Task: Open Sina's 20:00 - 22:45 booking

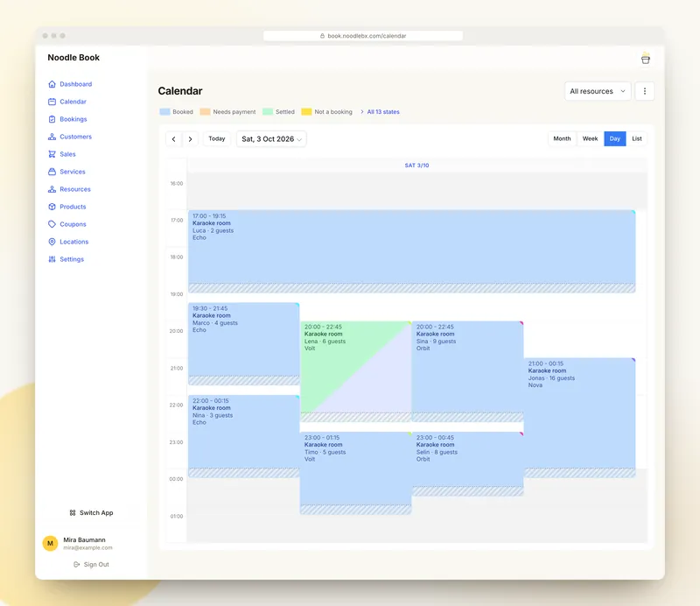Action: coord(467,371)
